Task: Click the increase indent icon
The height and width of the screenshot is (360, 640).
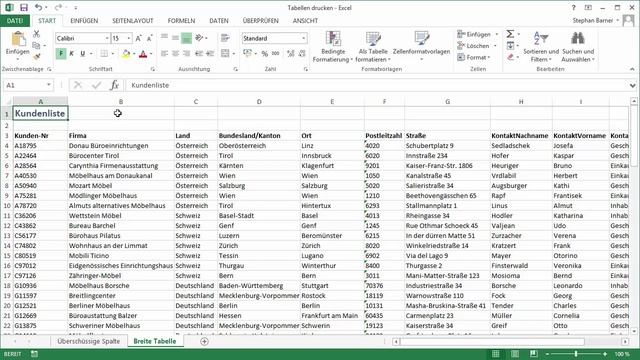Action: coord(210,53)
